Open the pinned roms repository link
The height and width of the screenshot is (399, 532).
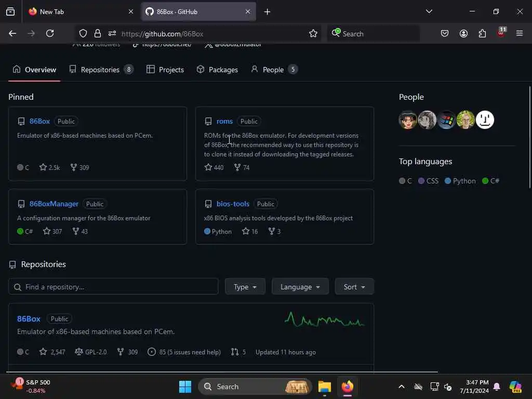pos(224,121)
